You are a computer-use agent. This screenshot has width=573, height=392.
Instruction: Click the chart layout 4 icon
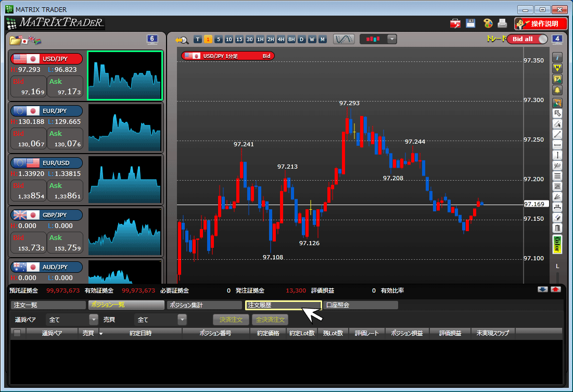click(557, 39)
